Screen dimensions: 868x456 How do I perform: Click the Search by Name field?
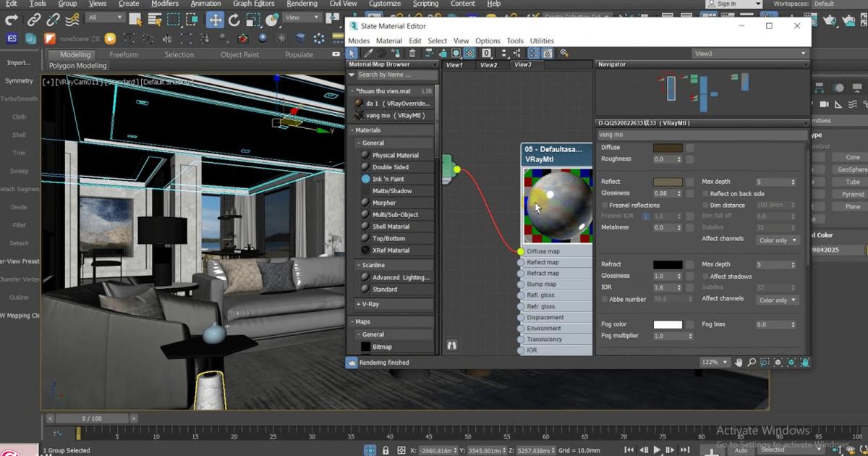point(395,75)
